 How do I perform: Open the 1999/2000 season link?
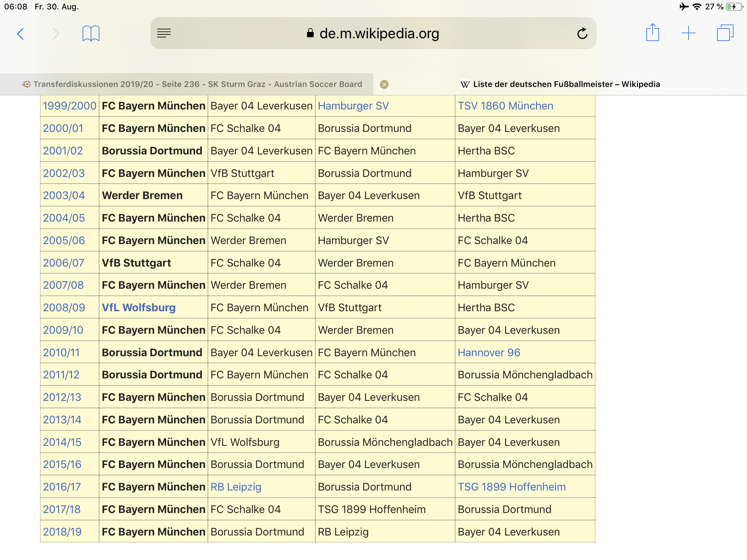click(70, 106)
